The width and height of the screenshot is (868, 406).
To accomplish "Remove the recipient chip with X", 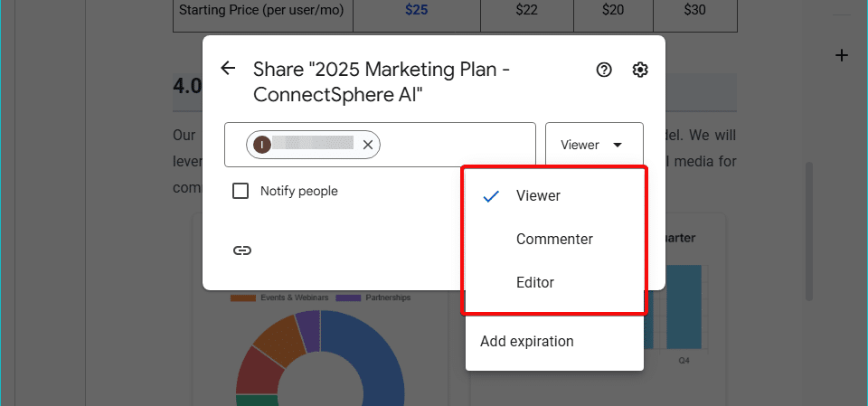I will coord(368,145).
